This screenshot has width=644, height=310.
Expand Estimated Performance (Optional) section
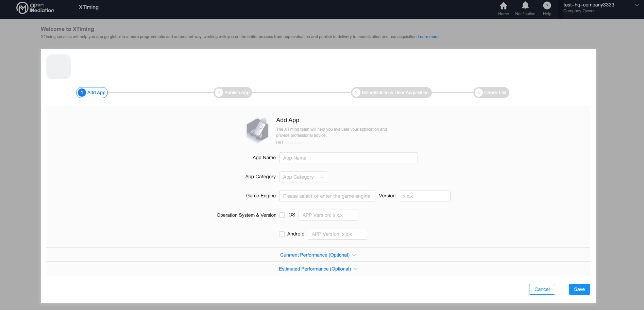[318, 269]
